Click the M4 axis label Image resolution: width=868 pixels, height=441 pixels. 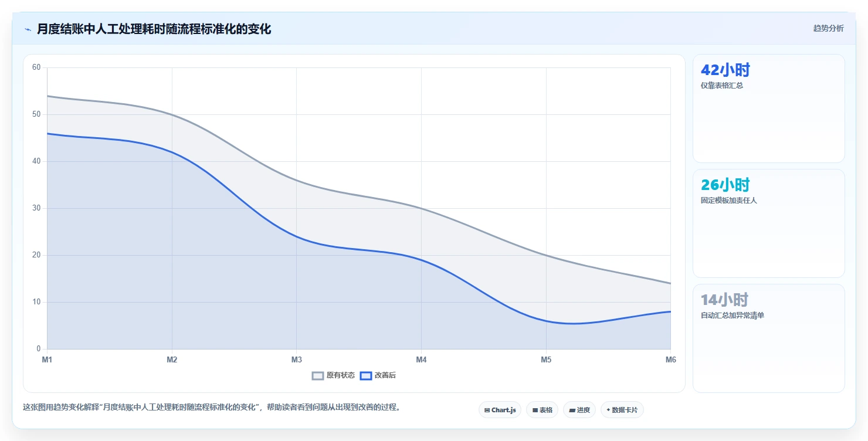pyautogui.click(x=421, y=359)
